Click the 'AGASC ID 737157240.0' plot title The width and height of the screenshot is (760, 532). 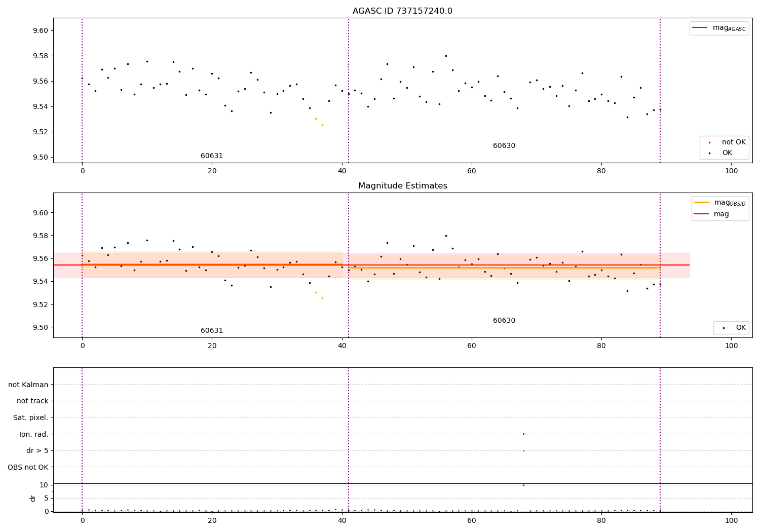point(402,11)
